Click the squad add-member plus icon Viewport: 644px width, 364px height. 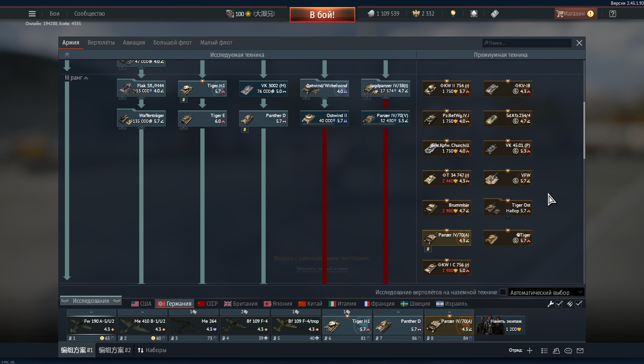tap(529, 351)
